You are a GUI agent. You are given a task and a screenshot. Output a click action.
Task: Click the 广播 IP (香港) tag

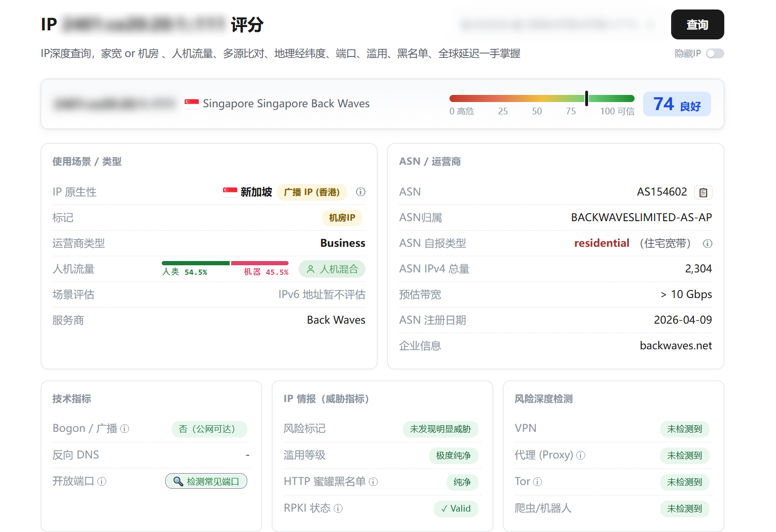[312, 192]
